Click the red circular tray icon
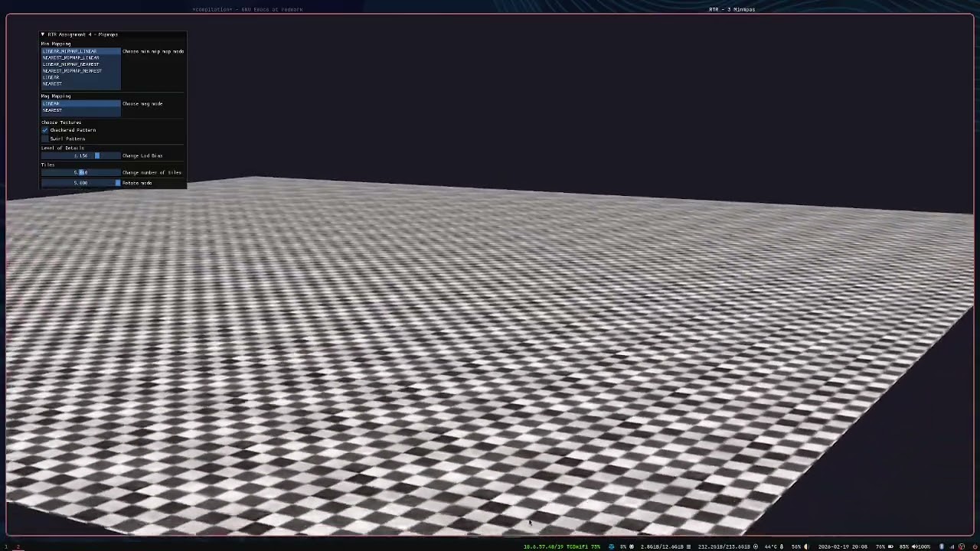This screenshot has width=980, height=551. (962, 546)
